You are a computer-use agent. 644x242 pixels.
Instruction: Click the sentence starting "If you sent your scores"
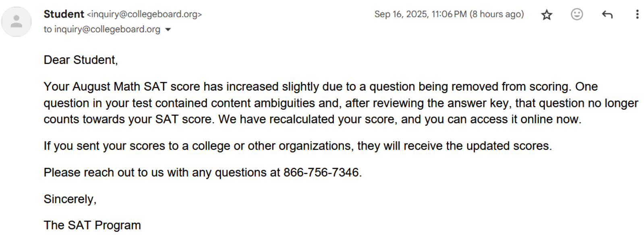point(297,146)
